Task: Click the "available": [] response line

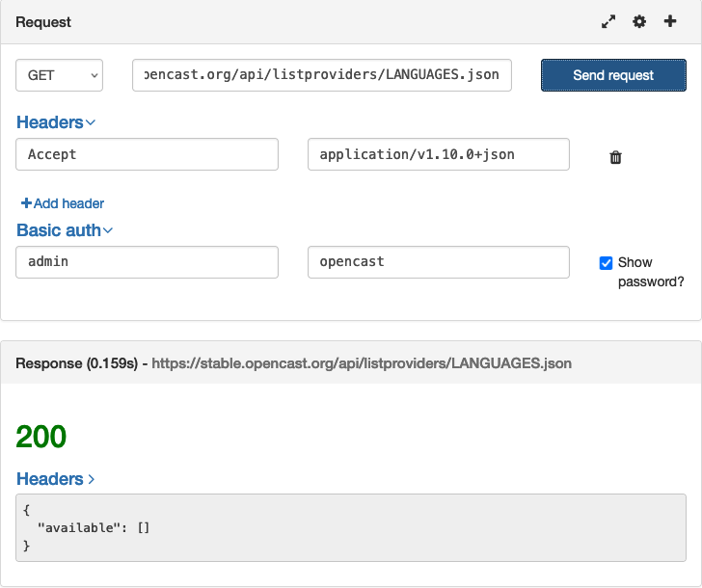Action: (x=94, y=528)
